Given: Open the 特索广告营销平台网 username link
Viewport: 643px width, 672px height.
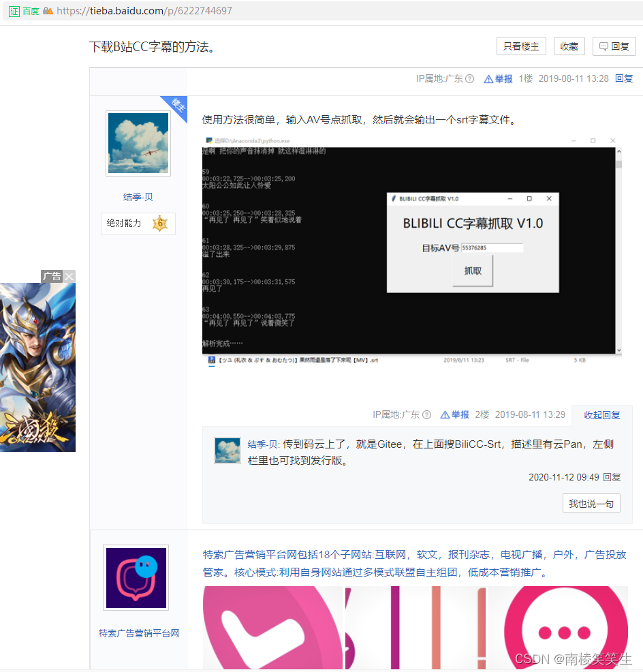Looking at the screenshot, I should [139, 633].
